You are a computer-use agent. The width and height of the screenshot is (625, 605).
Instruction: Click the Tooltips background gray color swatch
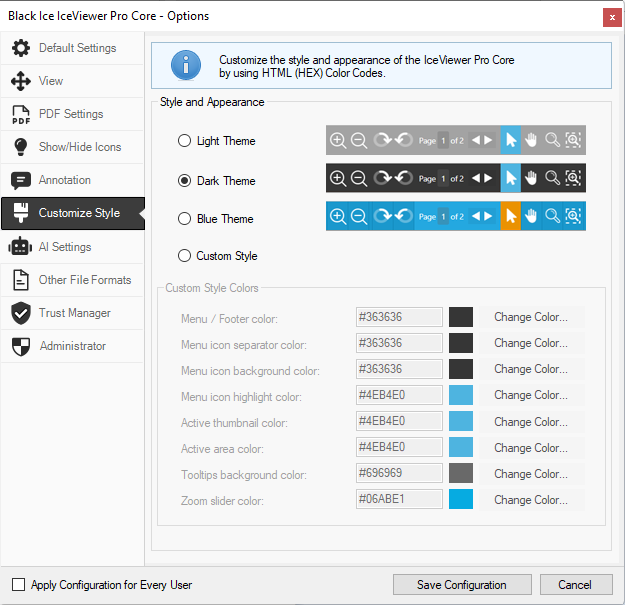click(x=461, y=473)
